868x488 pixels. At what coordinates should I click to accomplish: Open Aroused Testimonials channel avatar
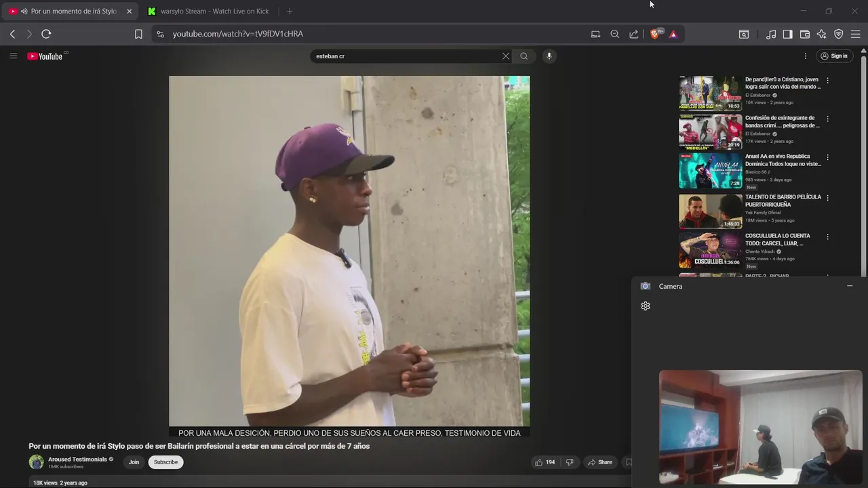pyautogui.click(x=36, y=462)
